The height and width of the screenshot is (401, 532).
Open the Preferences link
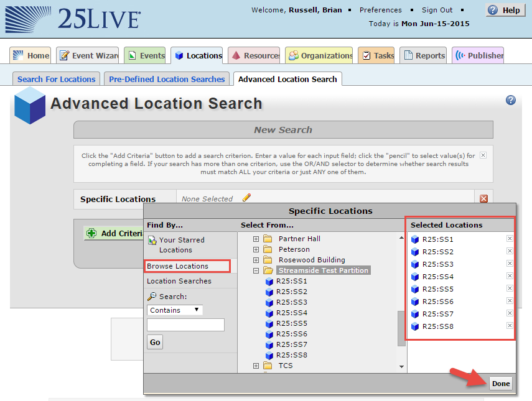pyautogui.click(x=380, y=10)
